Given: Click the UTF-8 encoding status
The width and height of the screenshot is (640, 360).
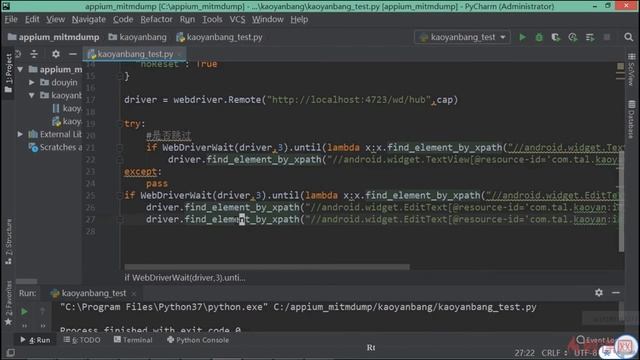Looking at the screenshot, I should [585, 353].
